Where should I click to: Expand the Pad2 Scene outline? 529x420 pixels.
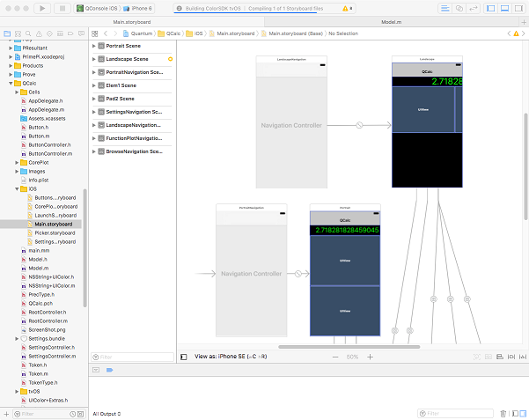coord(94,99)
